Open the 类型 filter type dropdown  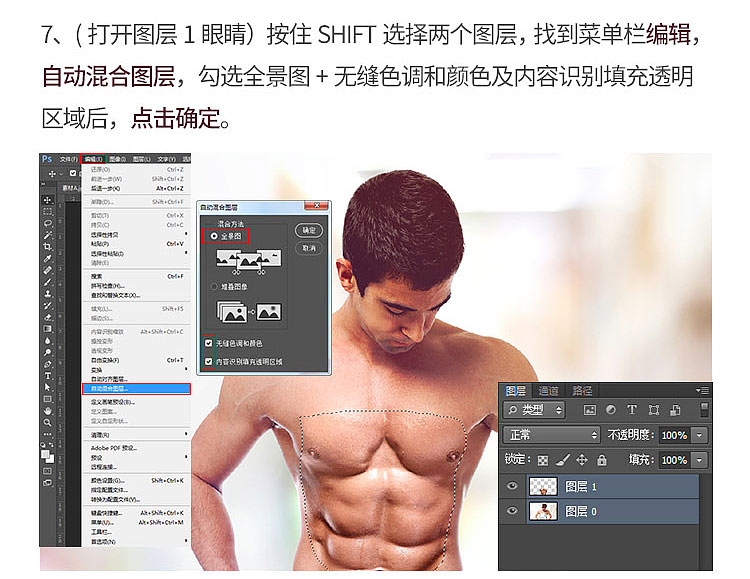click(534, 410)
